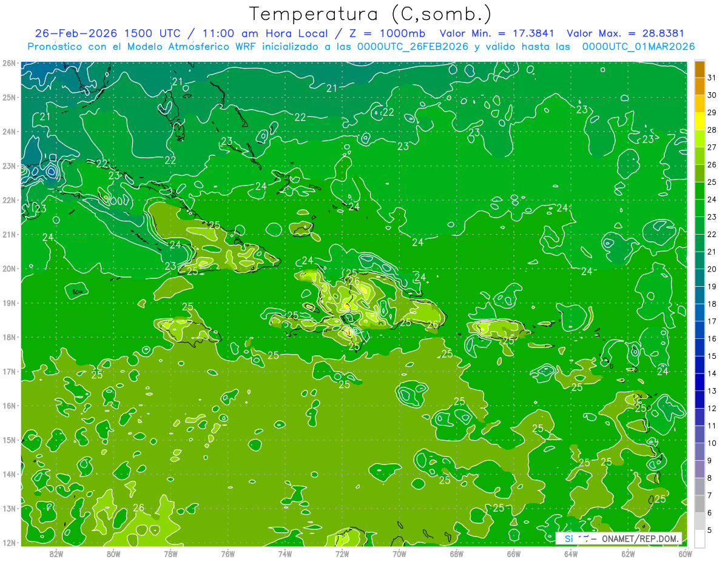Image resolution: width=728 pixels, height=562 pixels.
Task: Click the "15N" latitude axis label
Action: point(9,440)
